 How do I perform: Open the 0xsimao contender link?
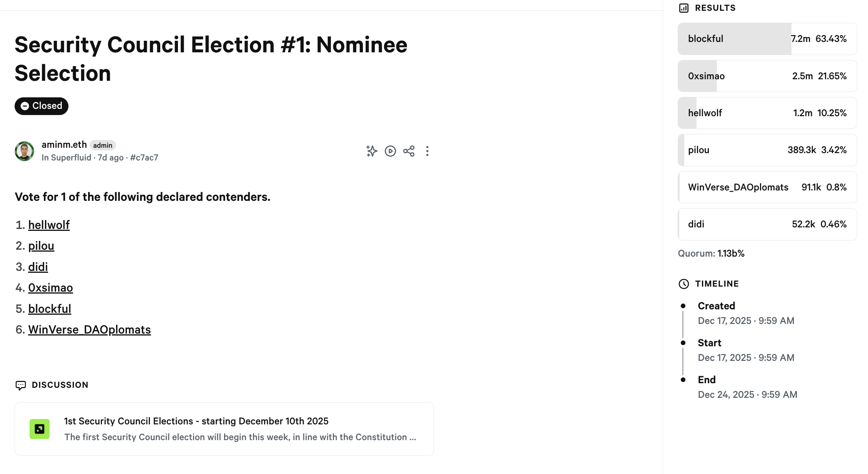(x=50, y=288)
